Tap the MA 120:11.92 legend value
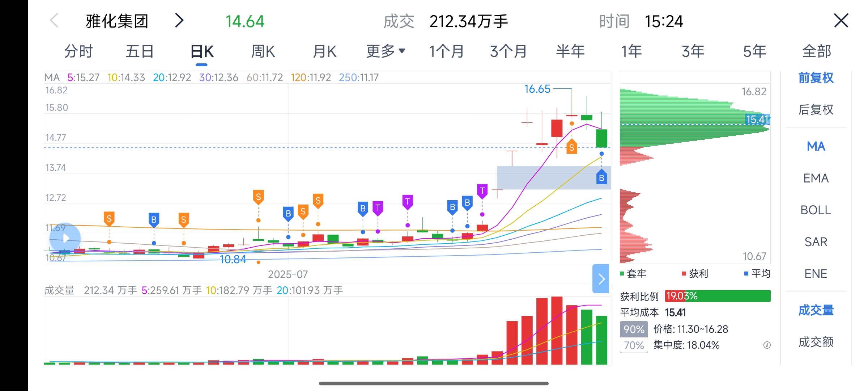The width and height of the screenshot is (868, 391). [311, 77]
